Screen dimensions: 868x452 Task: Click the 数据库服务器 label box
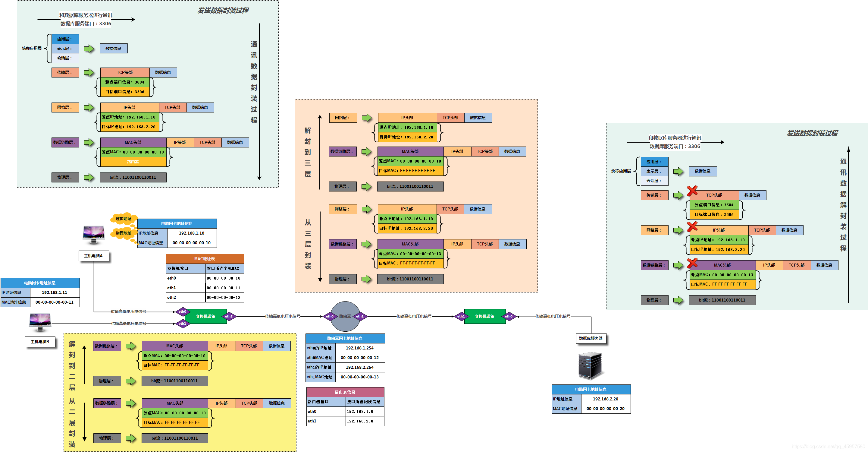point(591,338)
